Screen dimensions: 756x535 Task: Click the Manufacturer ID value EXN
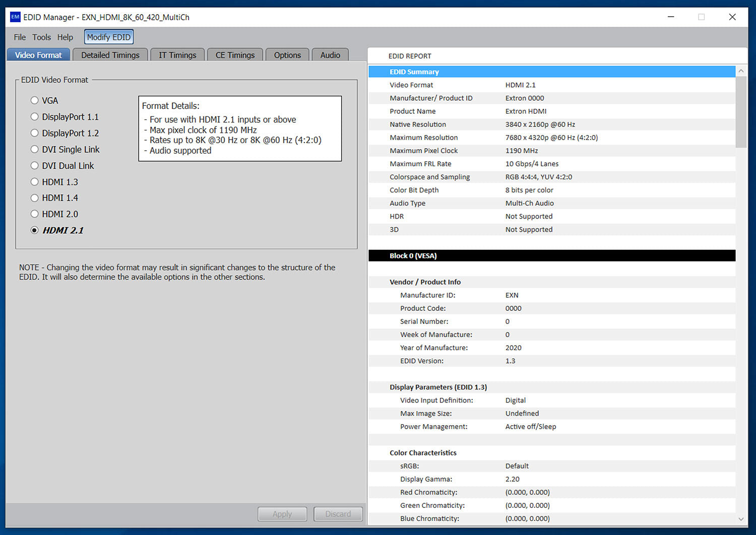(512, 295)
